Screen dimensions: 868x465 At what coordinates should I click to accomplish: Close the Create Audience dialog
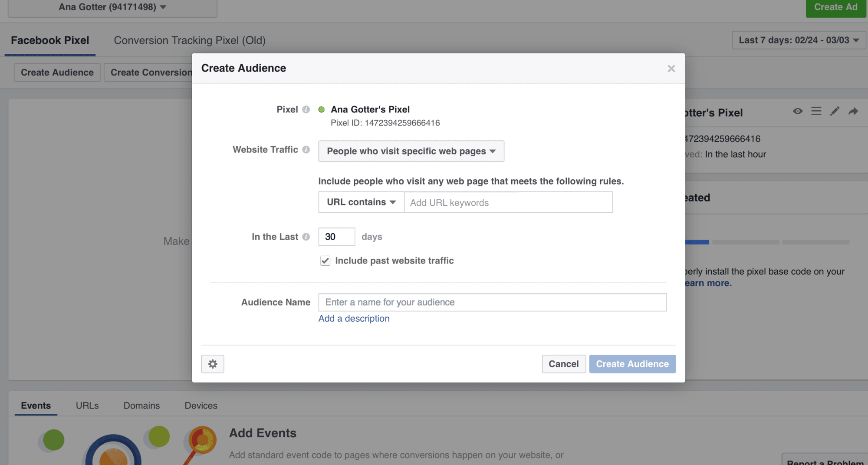click(x=671, y=69)
